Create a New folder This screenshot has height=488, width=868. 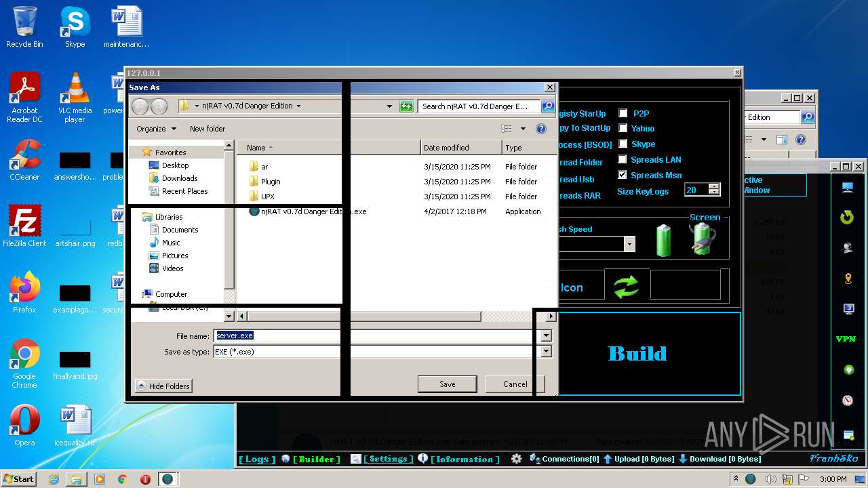click(208, 129)
